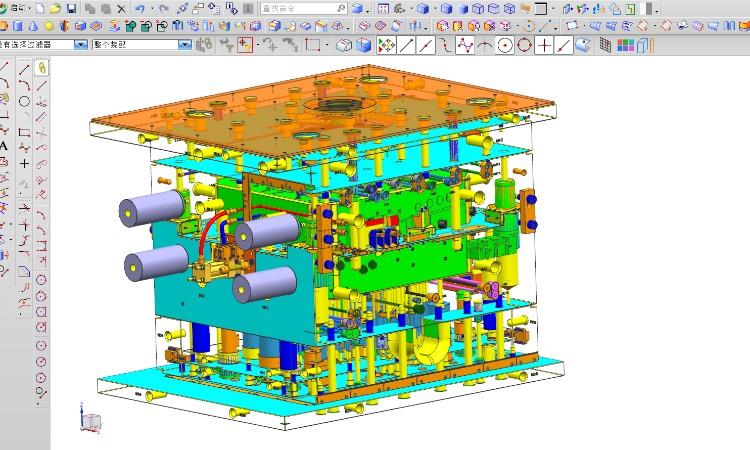This screenshot has width=750, height=450.
Task: Click the Delete X icon
Action: [121, 8]
